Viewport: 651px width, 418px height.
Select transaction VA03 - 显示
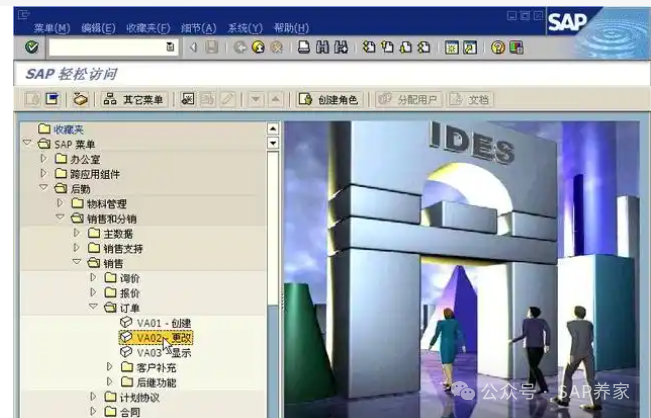tap(164, 353)
